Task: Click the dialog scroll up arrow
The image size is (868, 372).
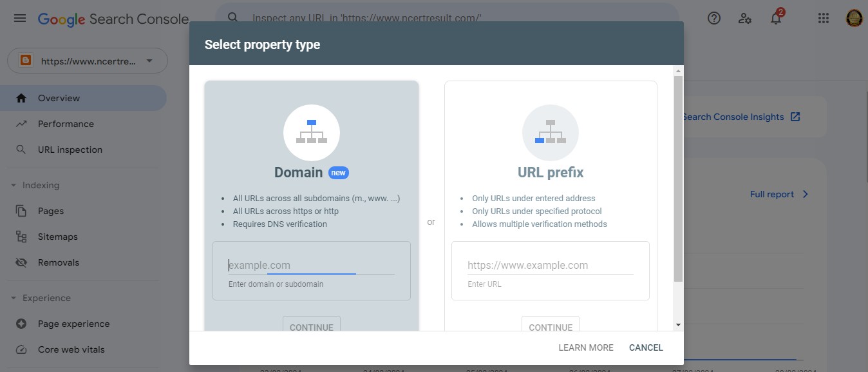Action: pos(678,70)
